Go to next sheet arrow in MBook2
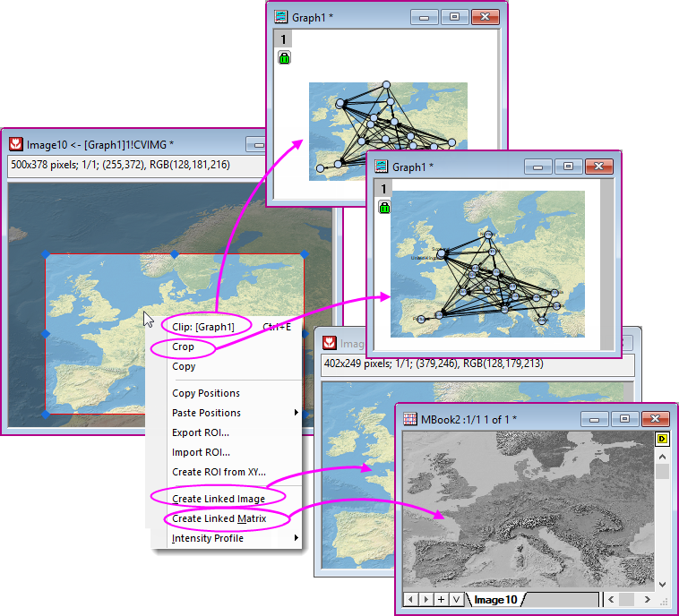This screenshot has width=679, height=616. coord(426,600)
